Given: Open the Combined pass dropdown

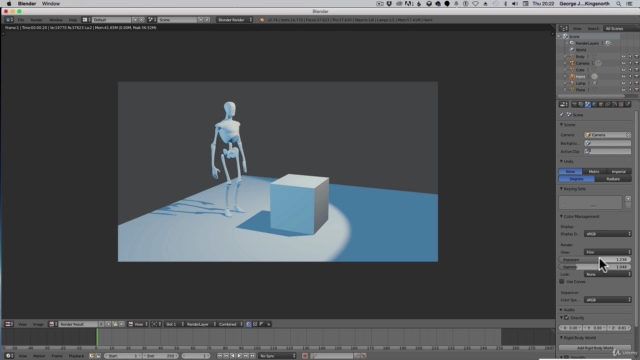Looking at the screenshot, I should pos(230,324).
